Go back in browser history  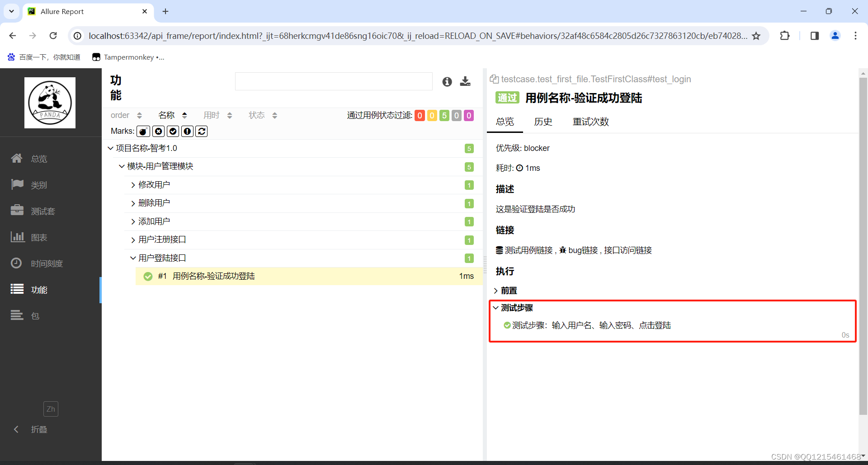point(12,36)
